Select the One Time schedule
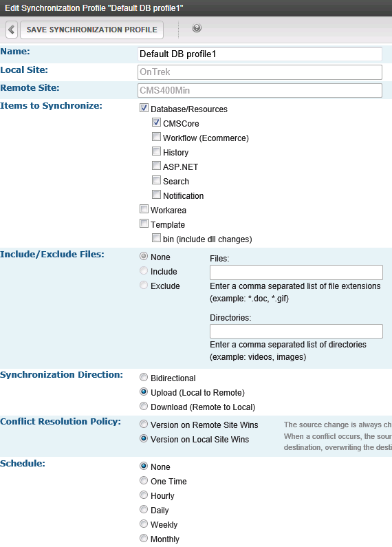 pos(144,481)
